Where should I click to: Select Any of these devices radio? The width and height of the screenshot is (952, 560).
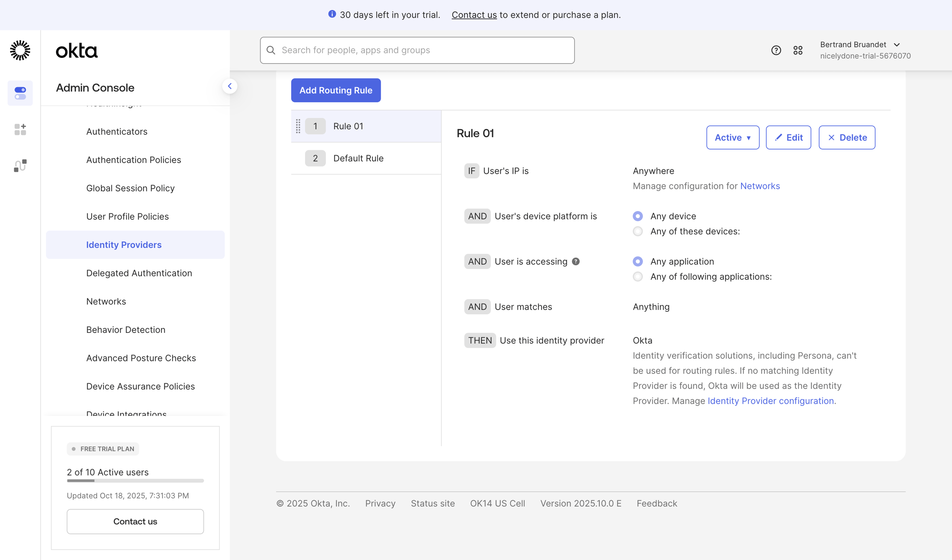coord(638,231)
